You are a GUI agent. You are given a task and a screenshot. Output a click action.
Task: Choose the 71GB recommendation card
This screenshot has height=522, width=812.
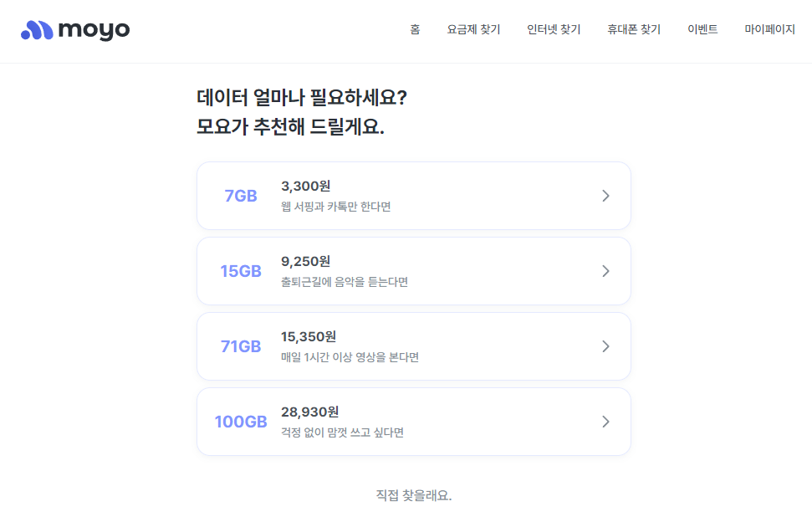(x=413, y=345)
